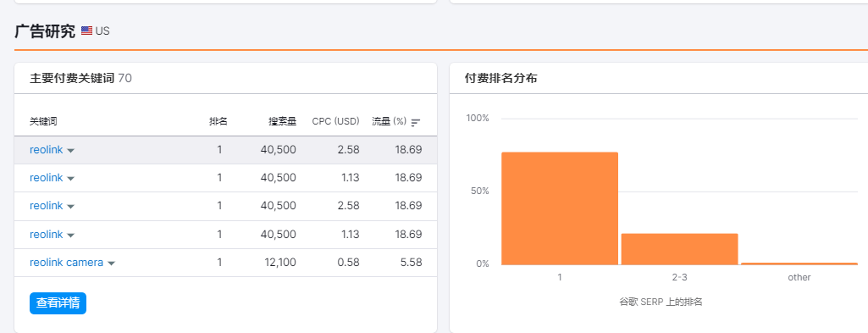Image resolution: width=868 pixels, height=333 pixels.
Task: Click the 谷歌 SERP 上的排名 axis caption
Action: (661, 302)
